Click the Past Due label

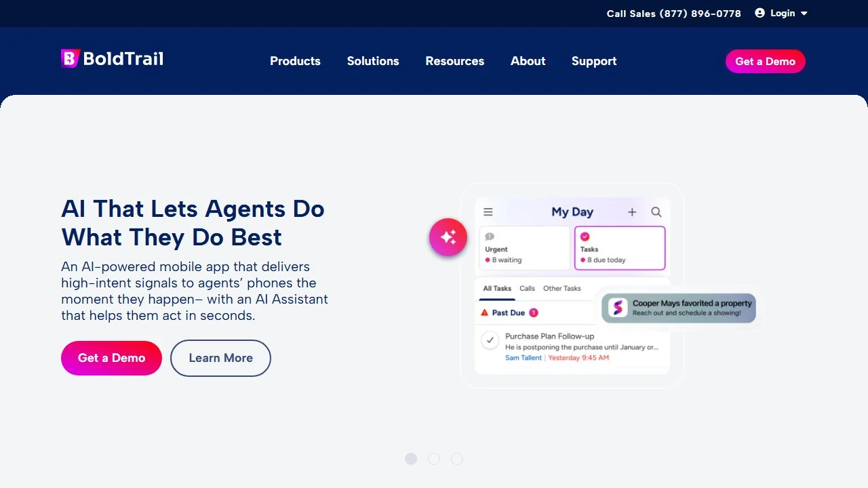point(509,312)
